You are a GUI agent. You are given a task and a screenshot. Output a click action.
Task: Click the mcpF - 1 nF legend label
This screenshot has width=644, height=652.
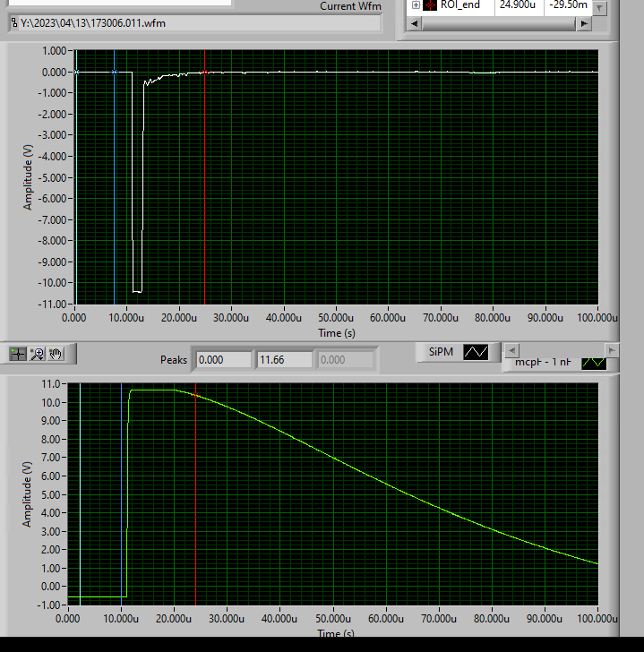pos(543,362)
